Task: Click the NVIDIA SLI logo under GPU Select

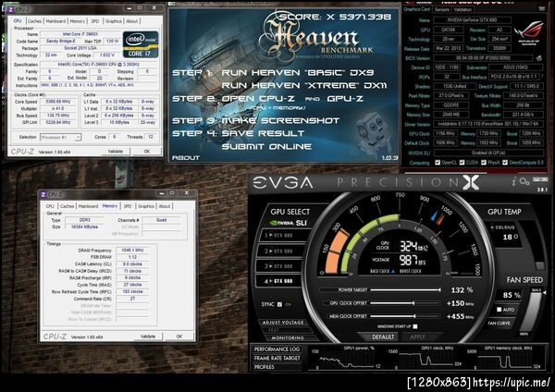Action: (x=288, y=223)
